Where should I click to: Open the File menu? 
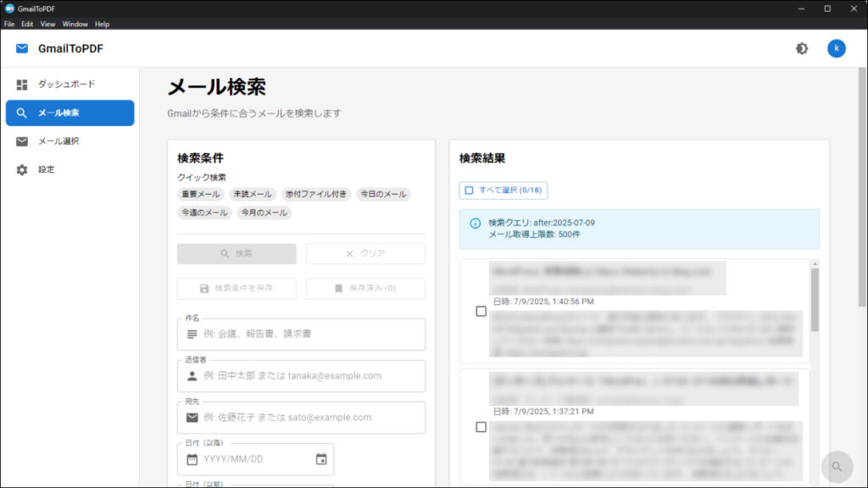(x=9, y=25)
